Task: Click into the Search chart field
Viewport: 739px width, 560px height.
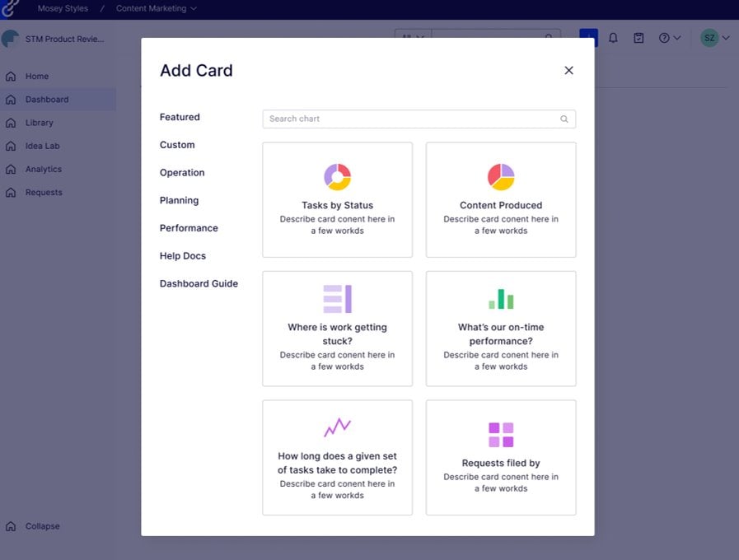Action: coord(419,119)
